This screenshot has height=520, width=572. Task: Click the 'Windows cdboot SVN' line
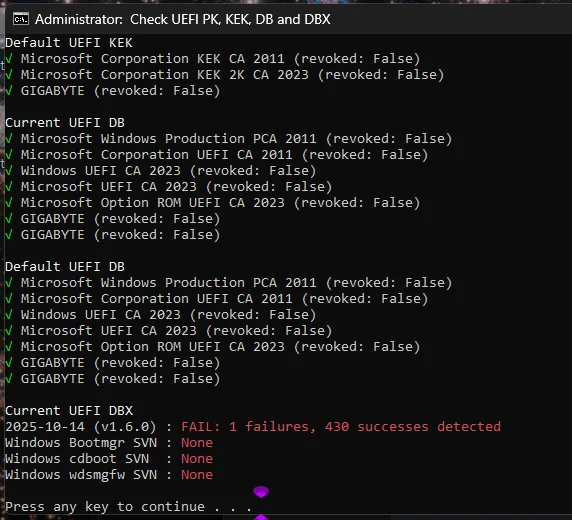click(109, 459)
